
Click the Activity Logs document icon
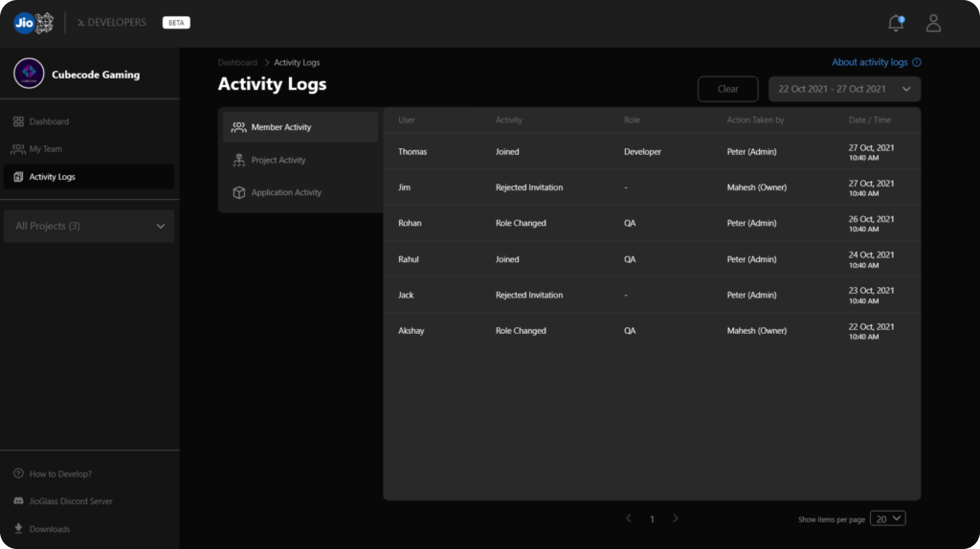[18, 177]
